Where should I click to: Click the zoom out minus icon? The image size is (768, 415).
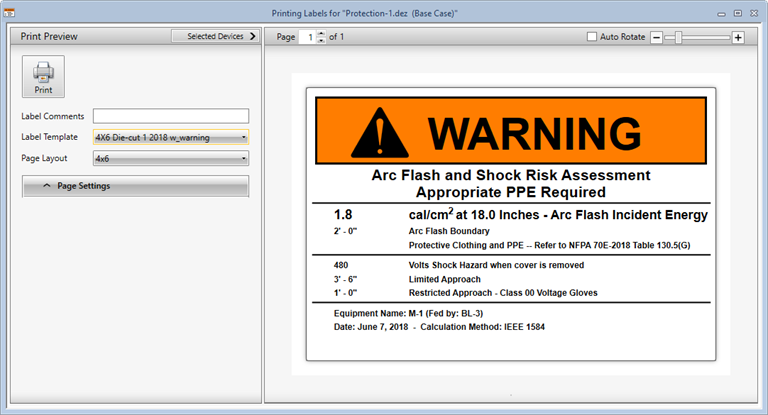[657, 38]
